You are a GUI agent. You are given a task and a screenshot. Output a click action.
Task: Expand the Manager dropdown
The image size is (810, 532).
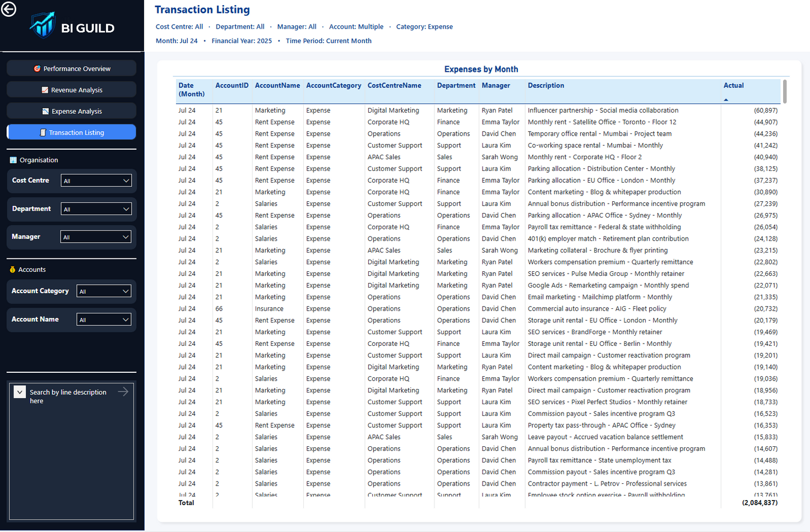click(96, 236)
